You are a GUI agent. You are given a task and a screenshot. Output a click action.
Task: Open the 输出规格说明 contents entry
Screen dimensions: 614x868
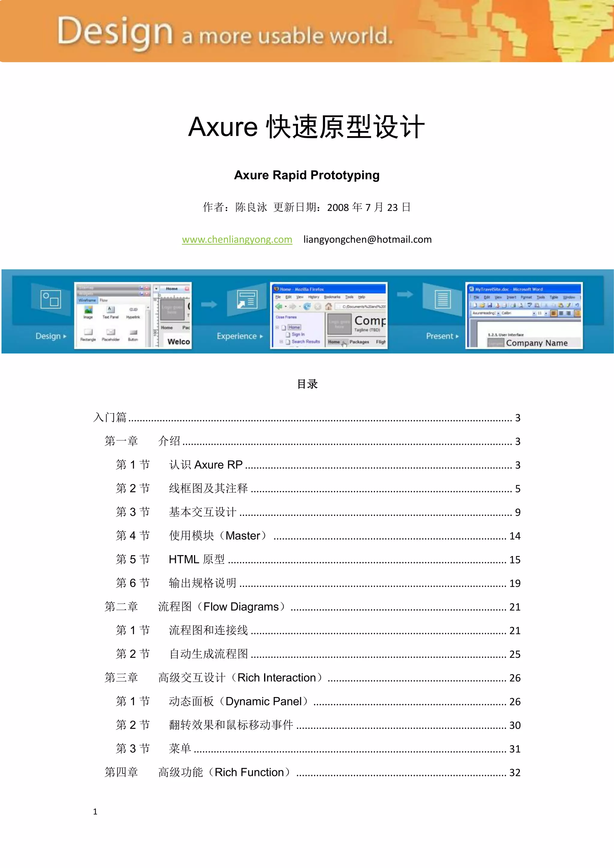tap(203, 583)
